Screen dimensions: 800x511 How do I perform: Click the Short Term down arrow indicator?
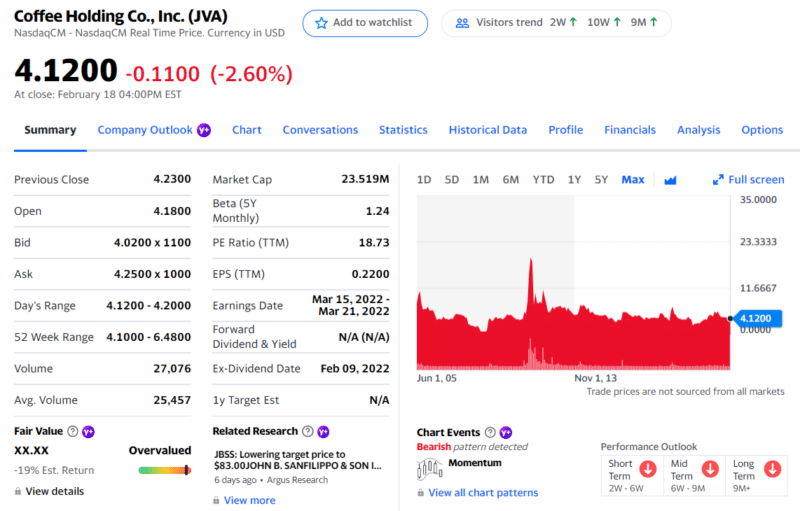pos(648,469)
